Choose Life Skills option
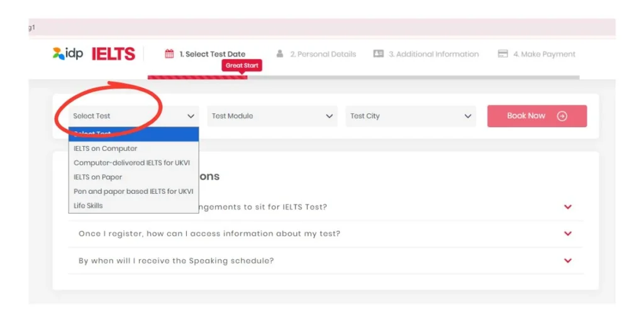The image size is (644, 322). click(134, 206)
